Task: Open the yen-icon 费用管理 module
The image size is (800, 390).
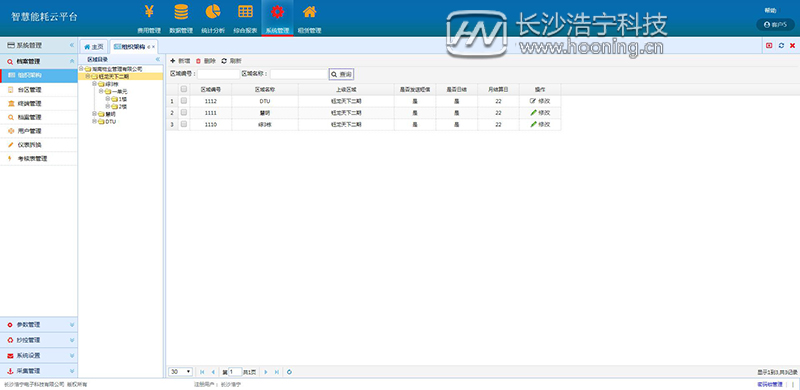Action: [x=148, y=18]
